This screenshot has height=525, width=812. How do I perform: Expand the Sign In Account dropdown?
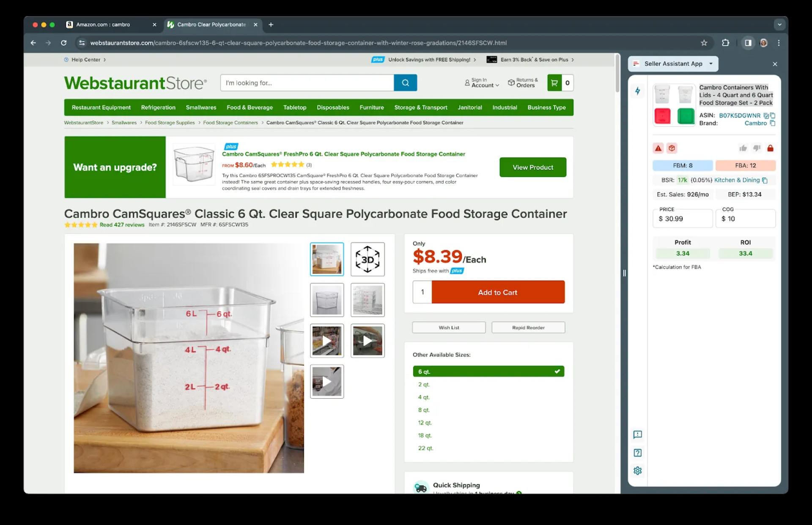tap(482, 83)
